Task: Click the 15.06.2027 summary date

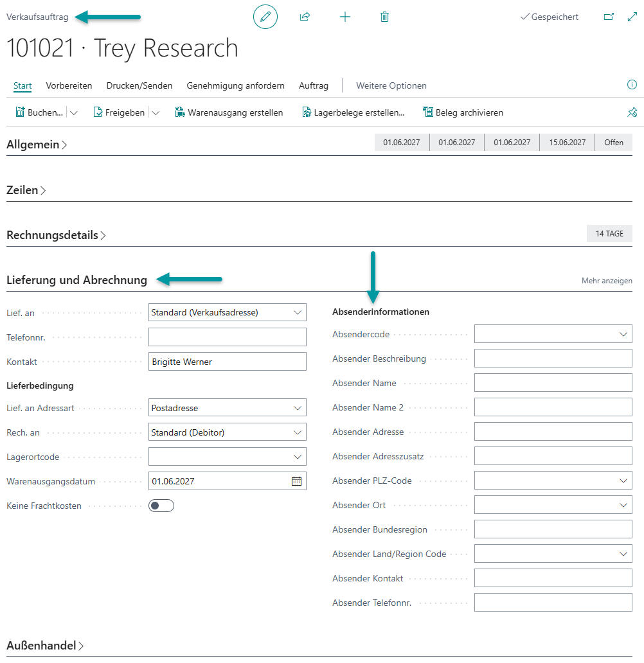Action: pyautogui.click(x=568, y=143)
